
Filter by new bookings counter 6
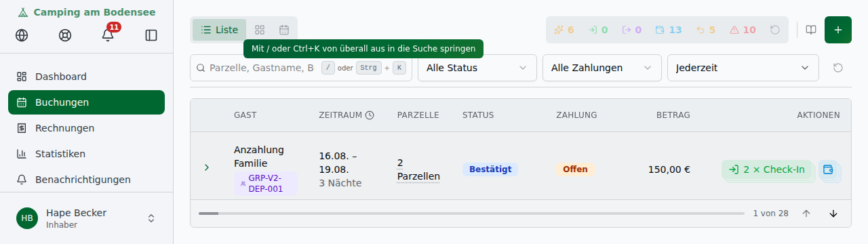(x=564, y=30)
